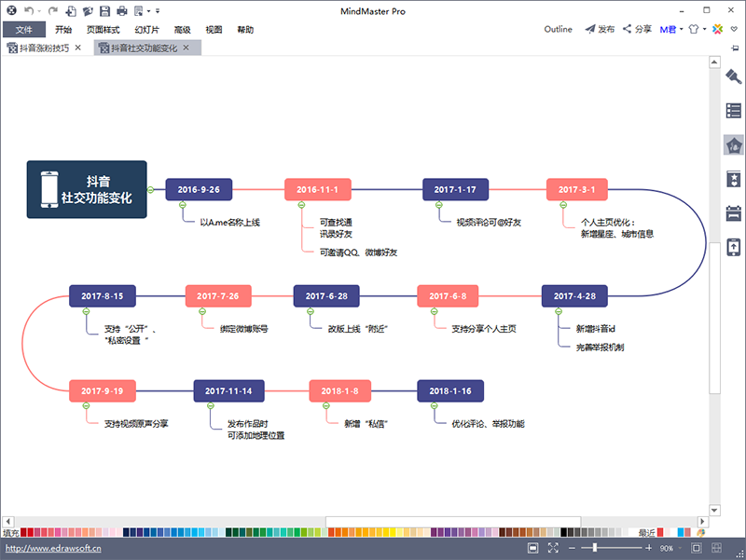Click the fit window square icon

[x=696, y=548]
